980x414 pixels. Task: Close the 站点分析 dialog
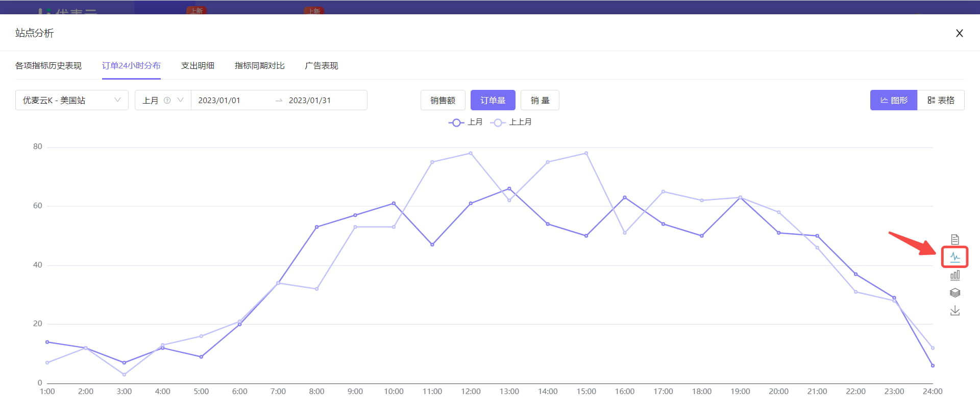[x=960, y=33]
